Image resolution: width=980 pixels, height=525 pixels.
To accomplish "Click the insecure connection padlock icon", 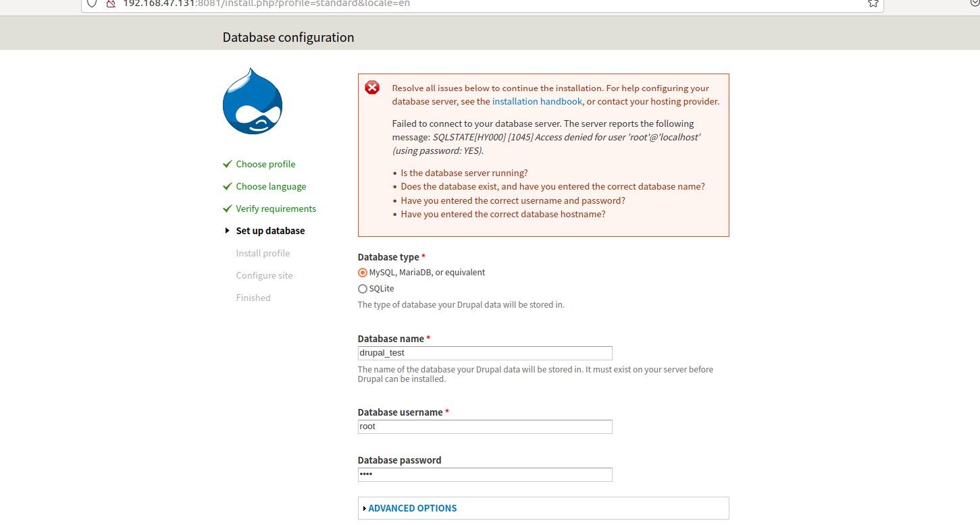I will coord(111,3).
